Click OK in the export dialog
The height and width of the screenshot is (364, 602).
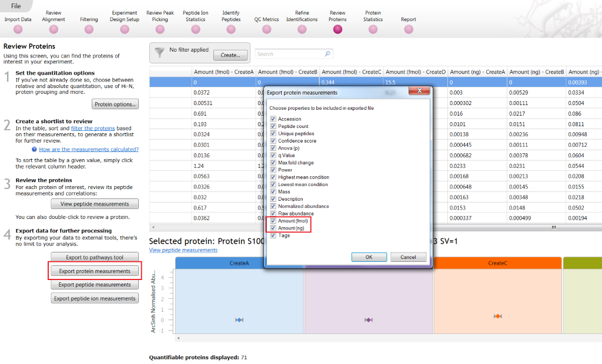tap(369, 257)
